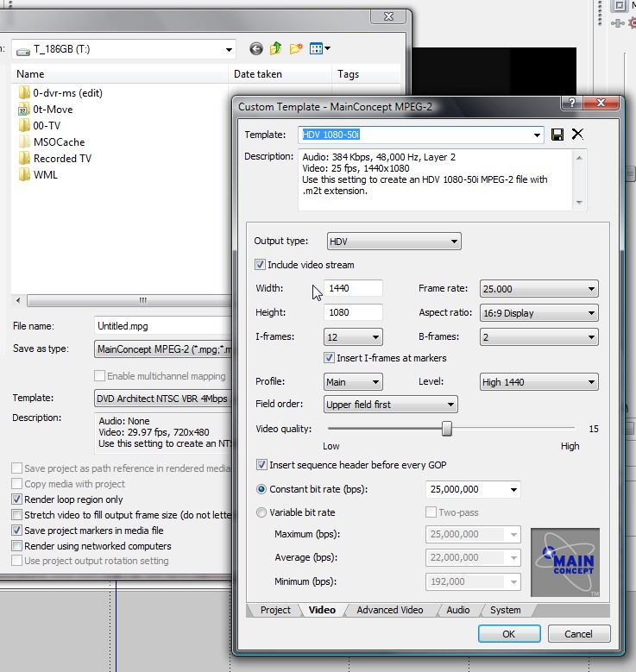636x672 pixels.
Task: Open the Level dropdown set to High 1440
Action: click(x=539, y=381)
